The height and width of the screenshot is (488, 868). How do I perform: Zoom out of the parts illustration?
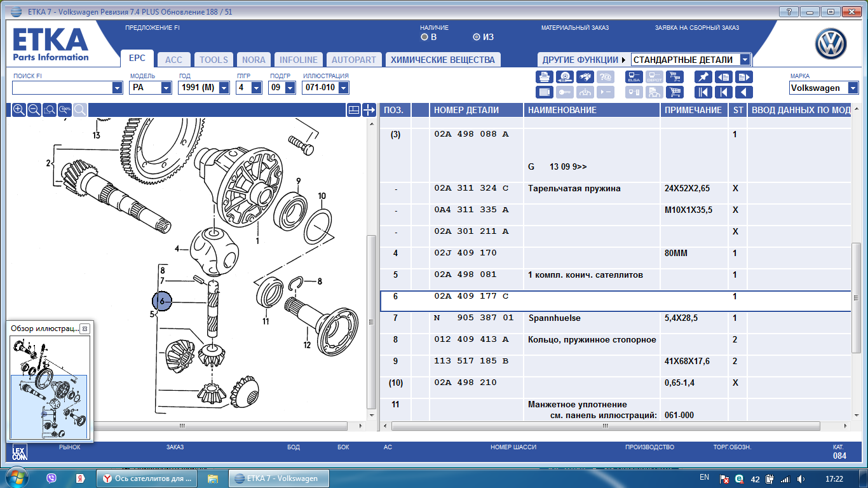34,110
